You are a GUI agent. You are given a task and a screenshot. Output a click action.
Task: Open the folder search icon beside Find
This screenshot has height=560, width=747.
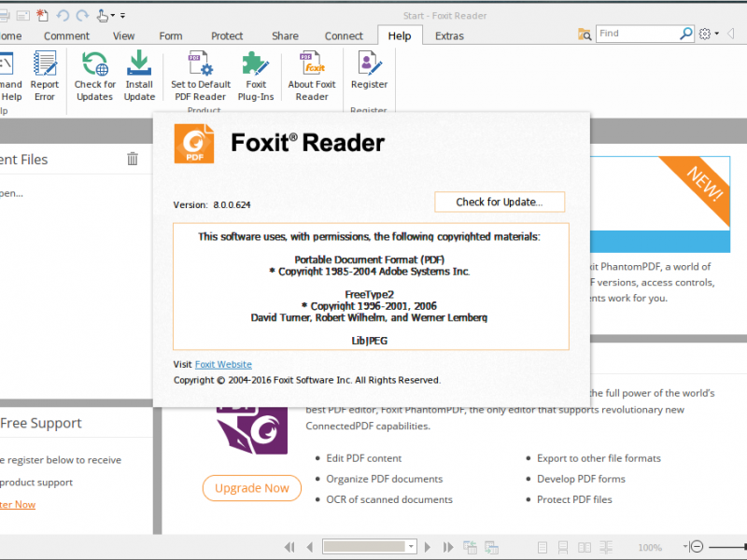point(585,34)
